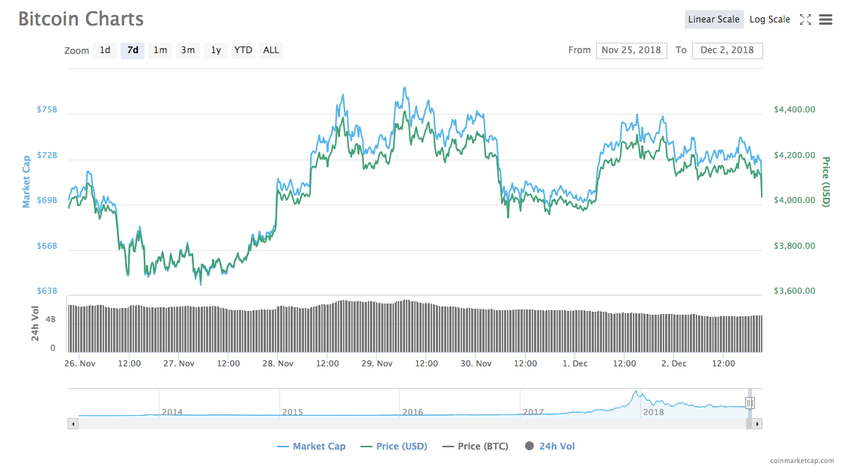Click the $63B market cap axis label
The width and height of the screenshot is (868, 475).
(47, 291)
